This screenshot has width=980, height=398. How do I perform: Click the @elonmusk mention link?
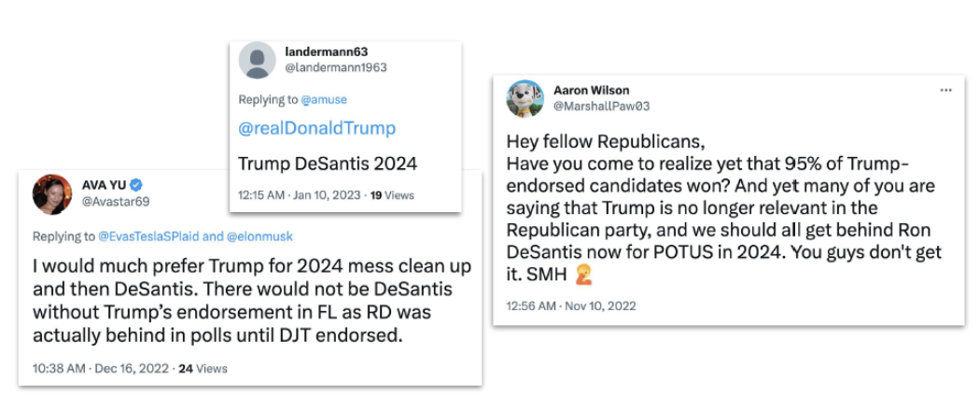click(259, 236)
